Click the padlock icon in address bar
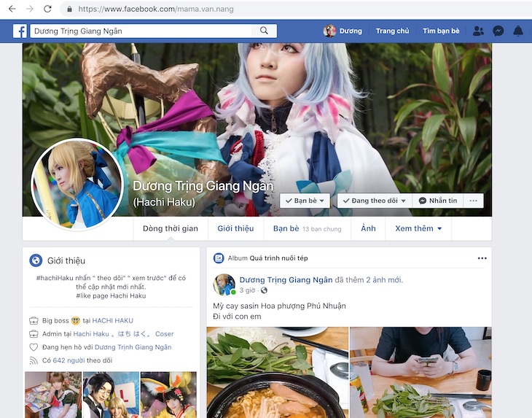This screenshot has width=532, height=418. (69, 9)
